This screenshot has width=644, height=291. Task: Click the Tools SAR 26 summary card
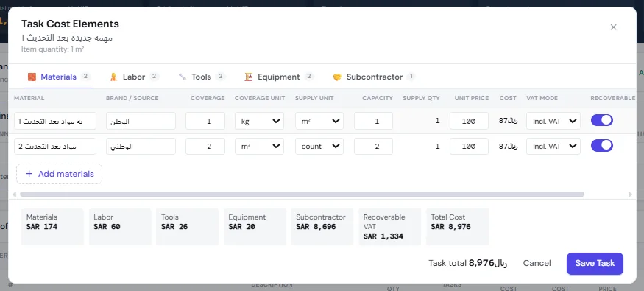coord(187,227)
